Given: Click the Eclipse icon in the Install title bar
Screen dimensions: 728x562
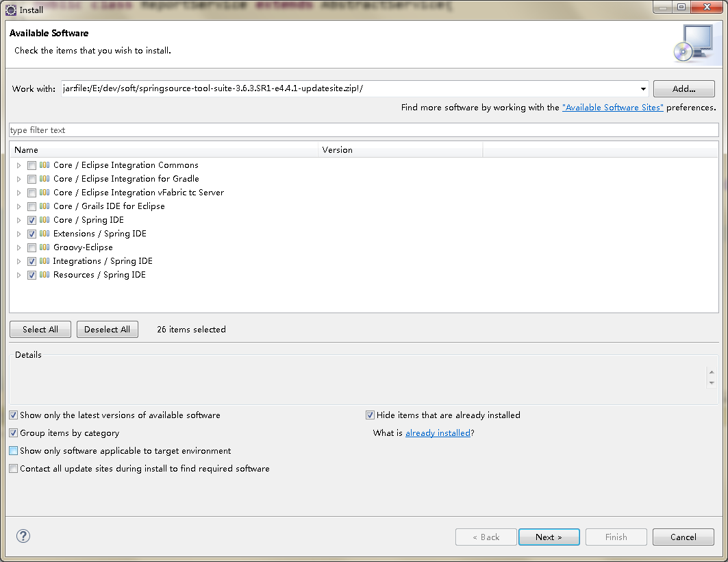Looking at the screenshot, I should click(x=11, y=10).
